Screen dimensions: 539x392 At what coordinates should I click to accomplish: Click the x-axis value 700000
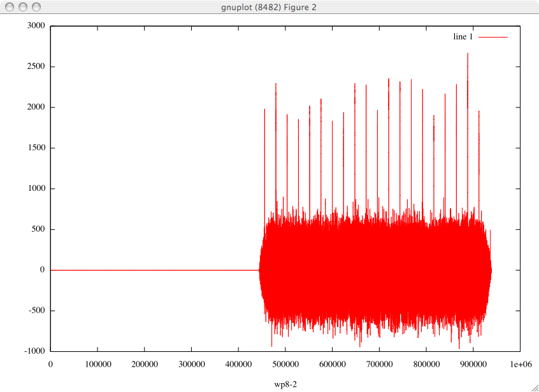[379, 365]
